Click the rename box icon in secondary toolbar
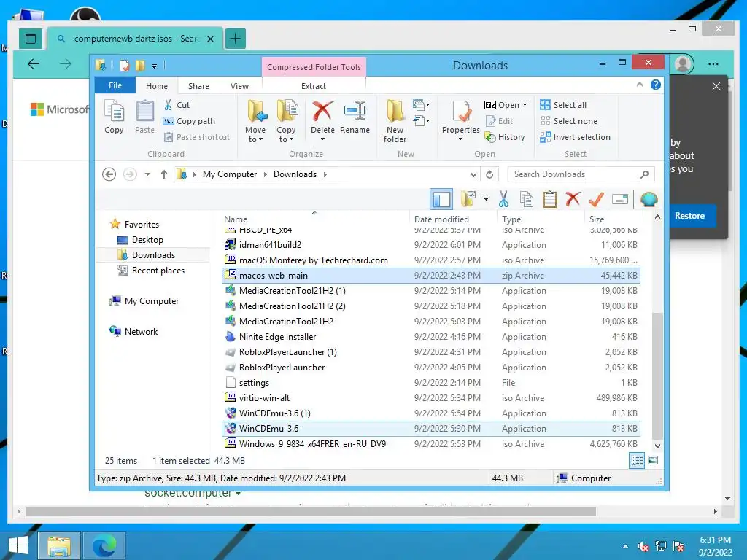This screenshot has height=560, width=747. [x=620, y=199]
